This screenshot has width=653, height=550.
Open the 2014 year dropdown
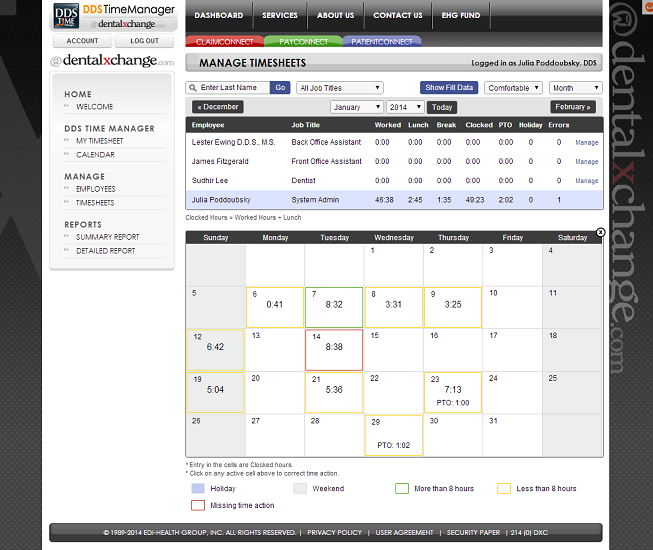tap(405, 107)
